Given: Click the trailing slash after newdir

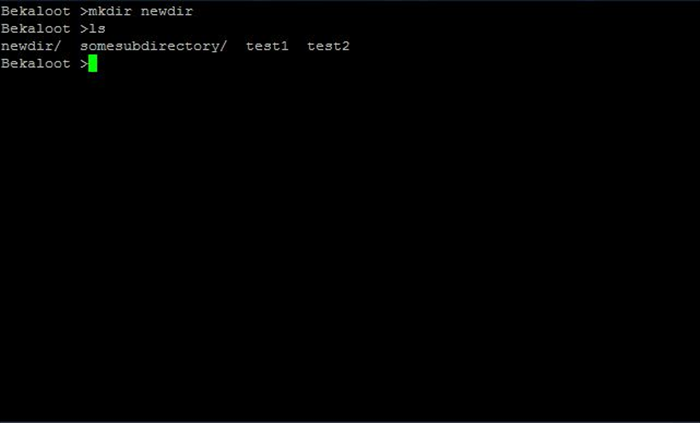Looking at the screenshot, I should click(x=57, y=46).
